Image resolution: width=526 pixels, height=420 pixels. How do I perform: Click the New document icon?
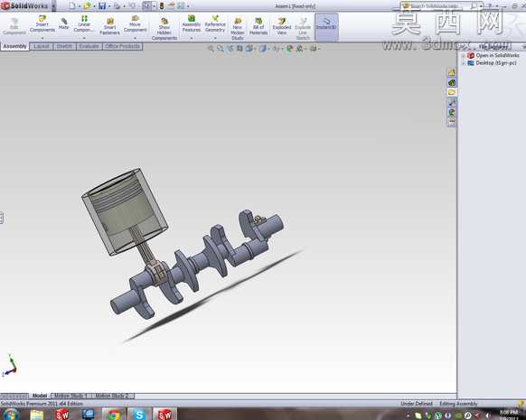click(x=72, y=5)
